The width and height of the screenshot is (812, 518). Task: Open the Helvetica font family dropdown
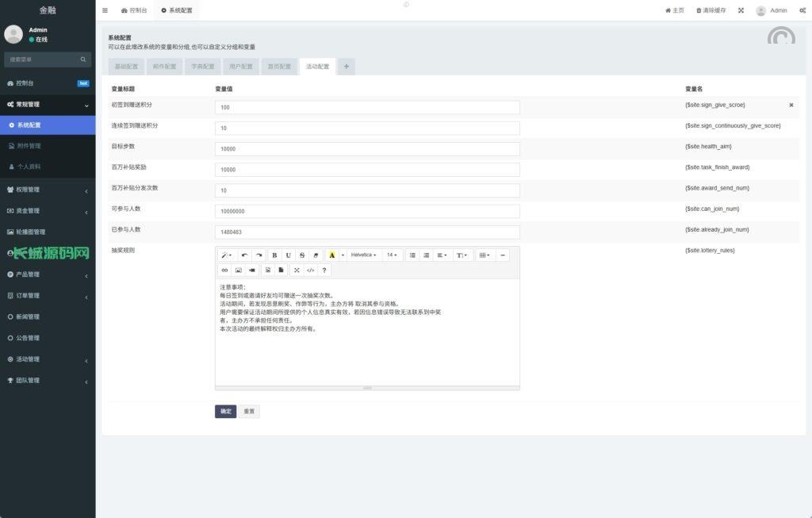point(363,255)
